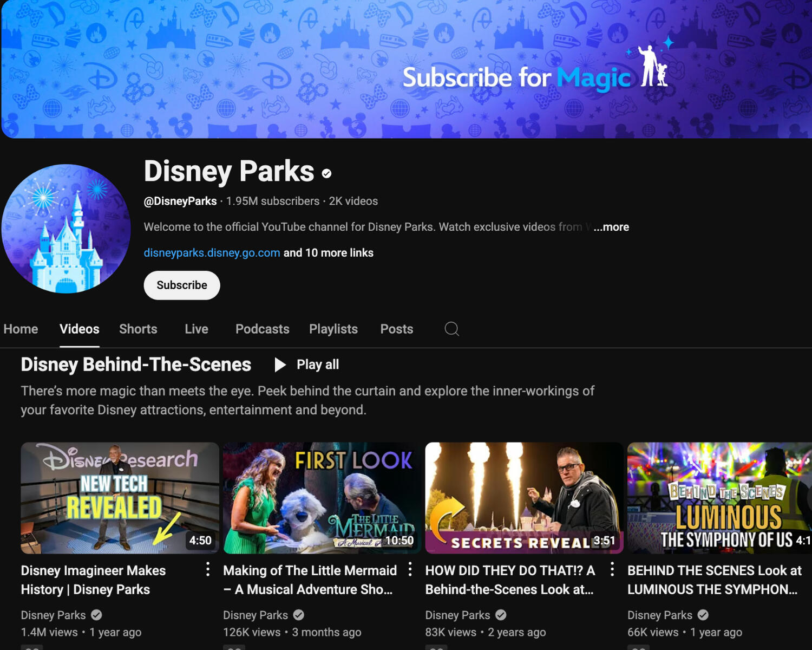Open the SECRETS REVEALED video thumbnail
The width and height of the screenshot is (812, 650).
523,498
